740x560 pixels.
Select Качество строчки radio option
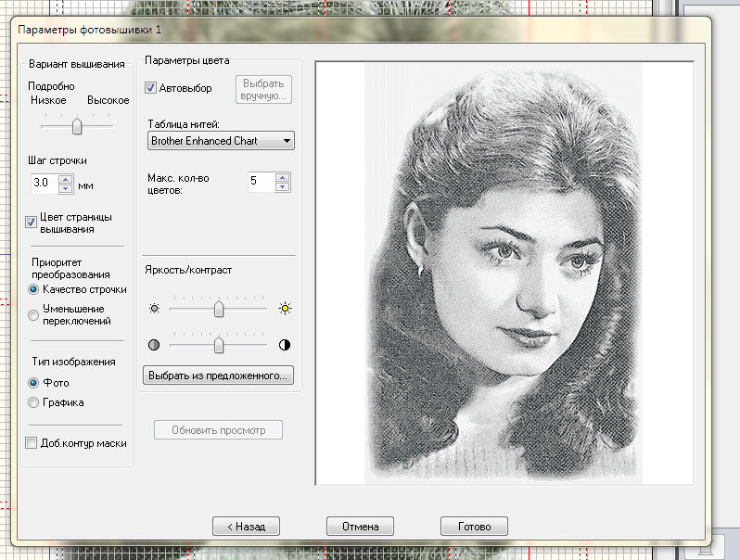(34, 289)
